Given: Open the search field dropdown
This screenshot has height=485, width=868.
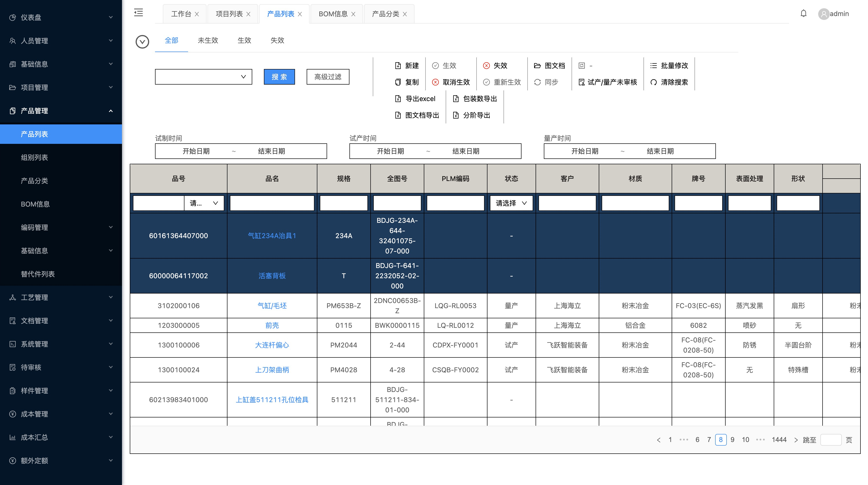Looking at the screenshot, I should click(x=204, y=77).
